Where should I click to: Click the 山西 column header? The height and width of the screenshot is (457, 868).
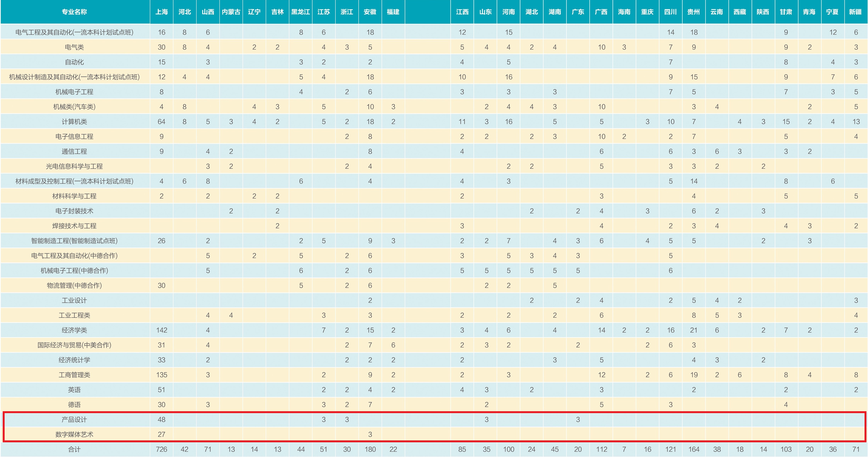(x=208, y=12)
